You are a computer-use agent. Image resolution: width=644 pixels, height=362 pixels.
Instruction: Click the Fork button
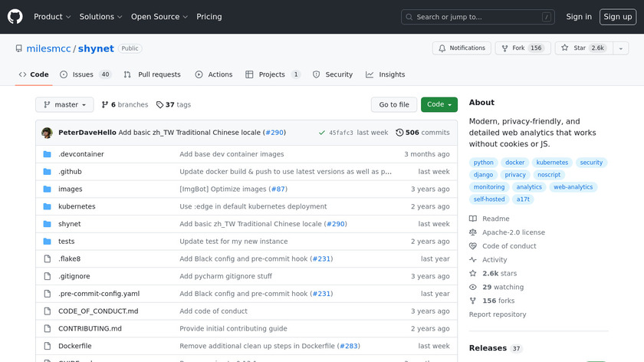tap(523, 48)
